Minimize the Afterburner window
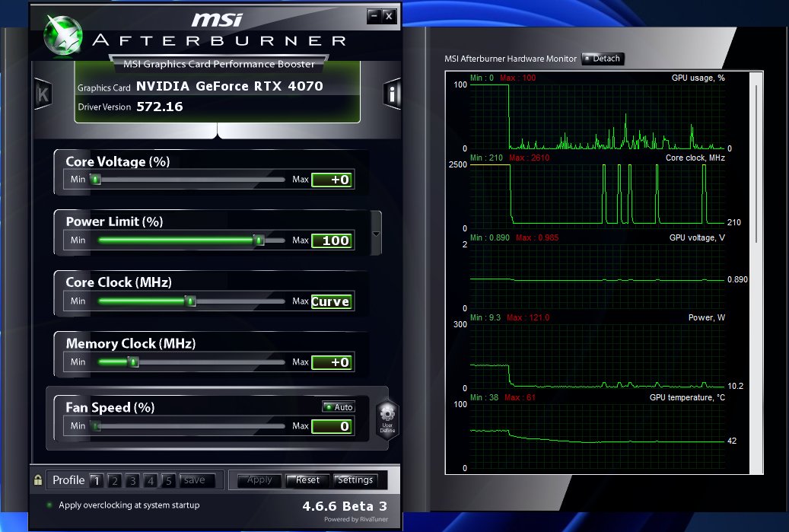 [374, 16]
